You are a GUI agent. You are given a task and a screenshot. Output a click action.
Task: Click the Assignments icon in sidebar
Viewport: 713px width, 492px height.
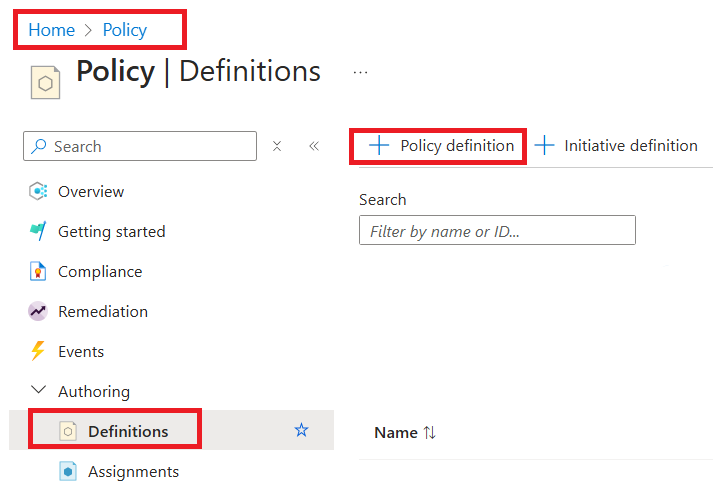click(x=68, y=471)
